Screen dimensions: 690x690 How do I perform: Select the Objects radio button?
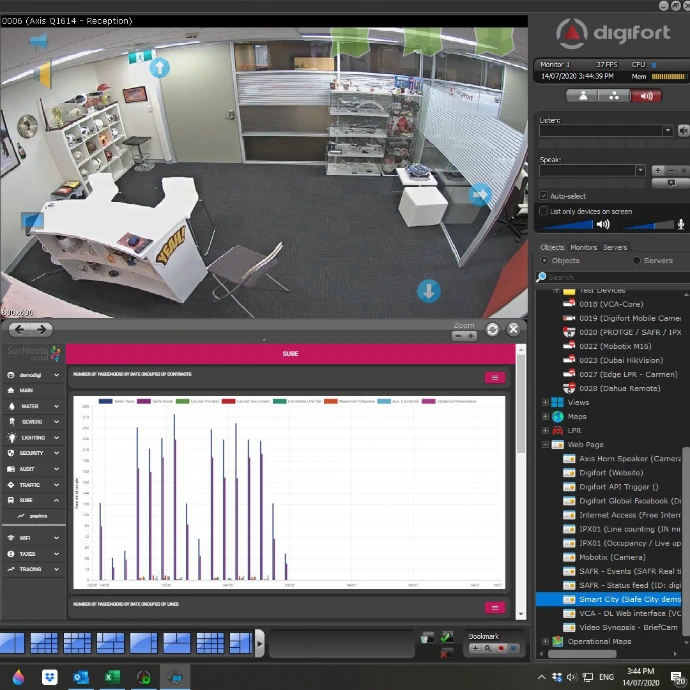(x=544, y=261)
